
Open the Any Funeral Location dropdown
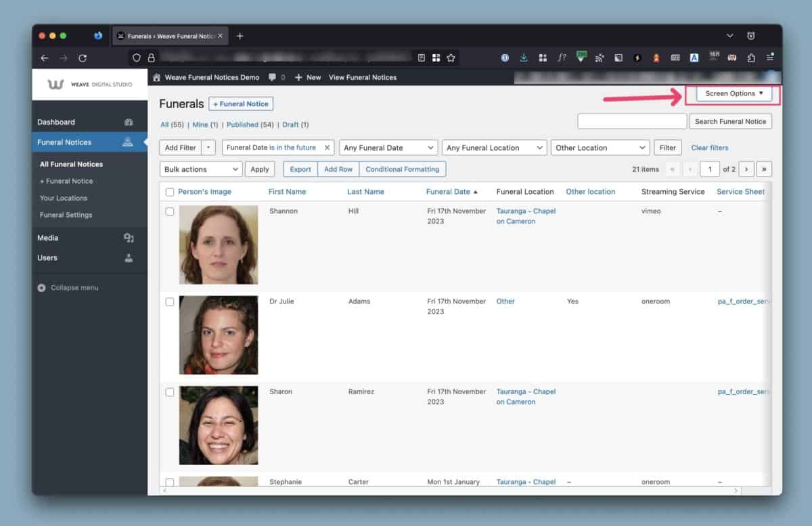494,147
